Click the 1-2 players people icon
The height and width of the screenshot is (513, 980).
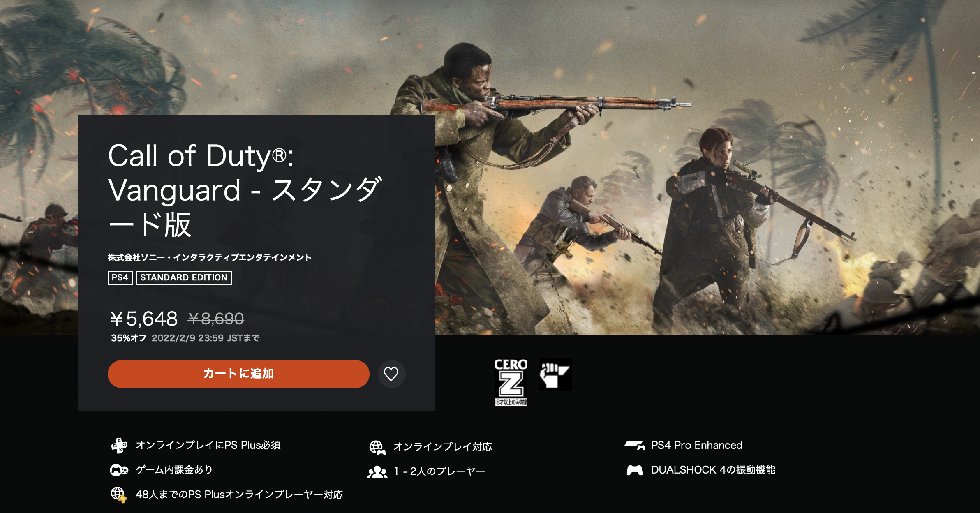(x=377, y=472)
